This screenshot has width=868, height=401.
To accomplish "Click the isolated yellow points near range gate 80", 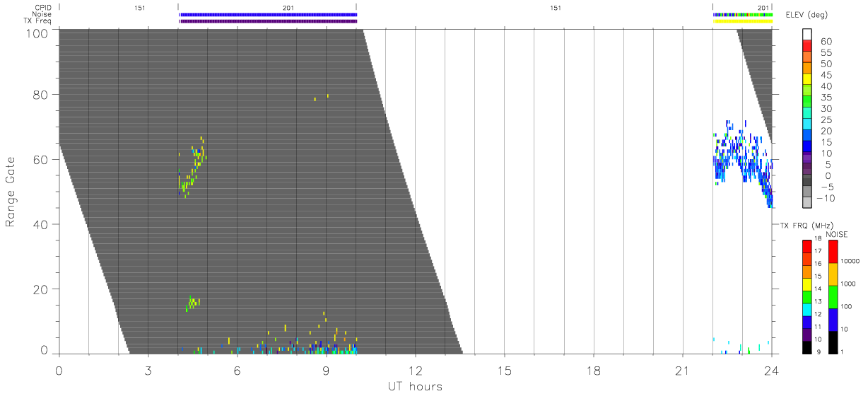I will (322, 97).
